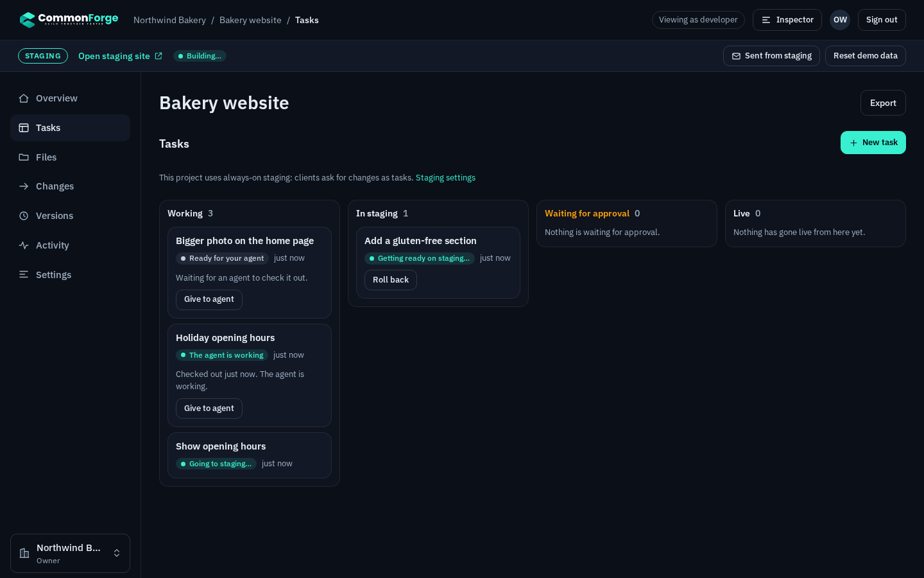Click Tasks in the breadcrumb
The width and height of the screenshot is (924, 578).
pos(307,20)
